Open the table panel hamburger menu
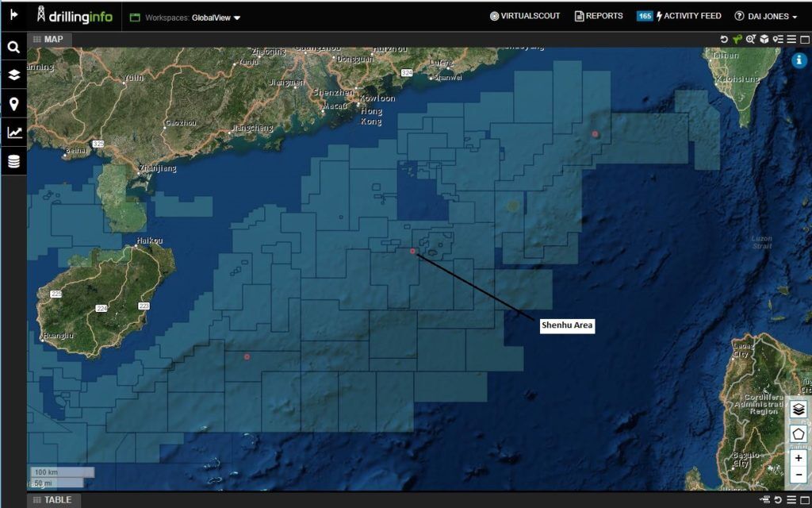This screenshot has width=812, height=508. point(791,500)
